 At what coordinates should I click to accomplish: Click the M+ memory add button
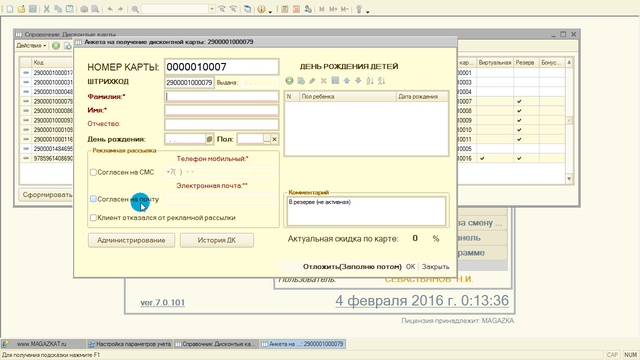coord(333,9)
